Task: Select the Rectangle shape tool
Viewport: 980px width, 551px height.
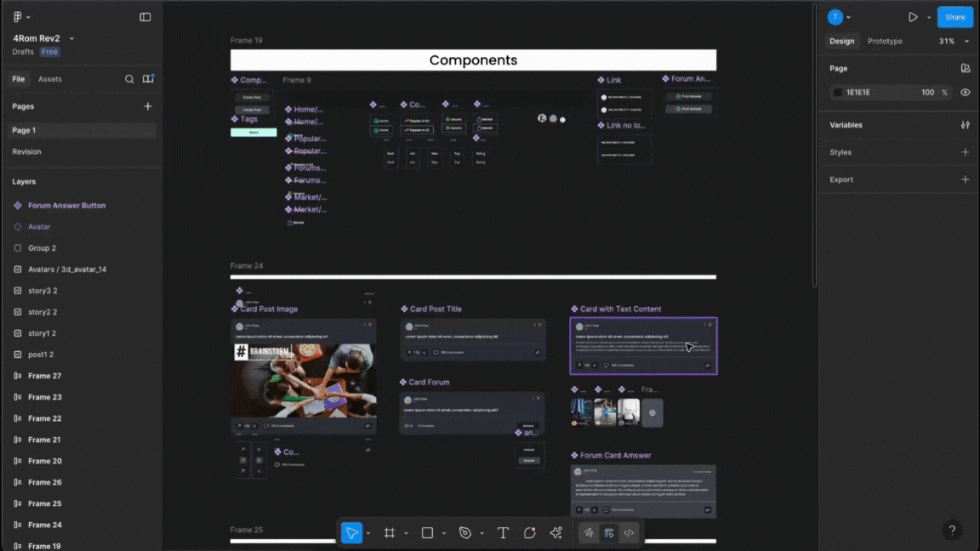Action: (x=427, y=533)
